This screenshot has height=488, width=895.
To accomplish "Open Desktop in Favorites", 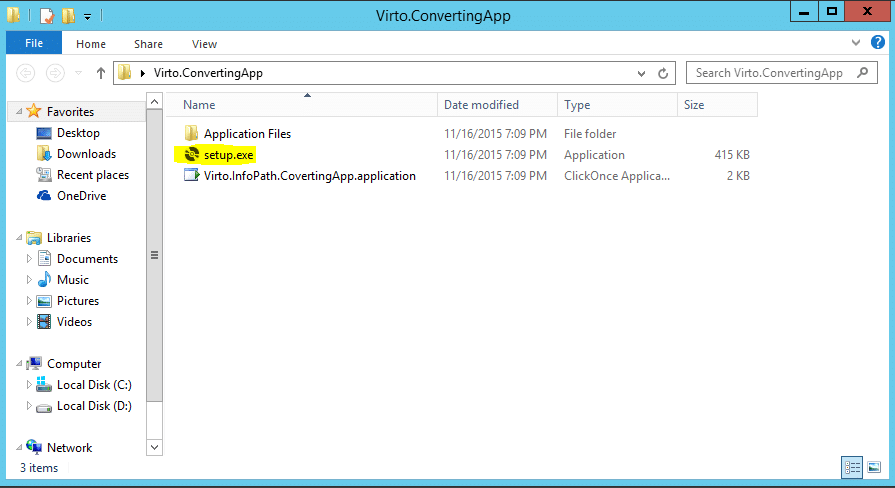I will 78,133.
